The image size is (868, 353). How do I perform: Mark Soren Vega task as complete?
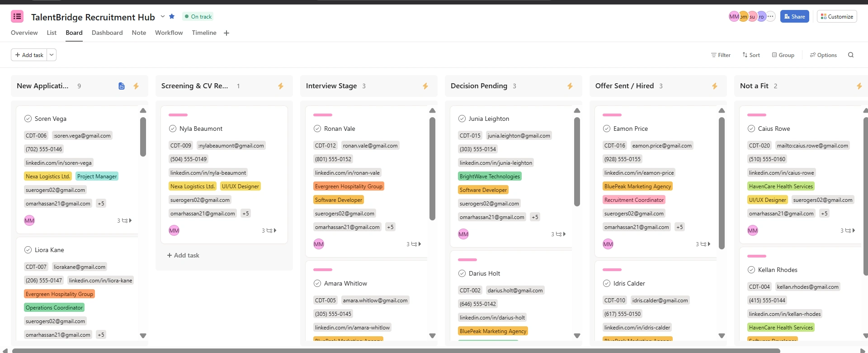coord(28,119)
